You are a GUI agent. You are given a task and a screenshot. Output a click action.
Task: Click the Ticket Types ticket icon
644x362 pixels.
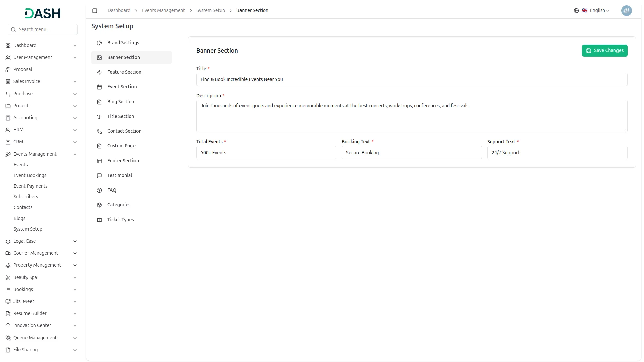[99, 220]
